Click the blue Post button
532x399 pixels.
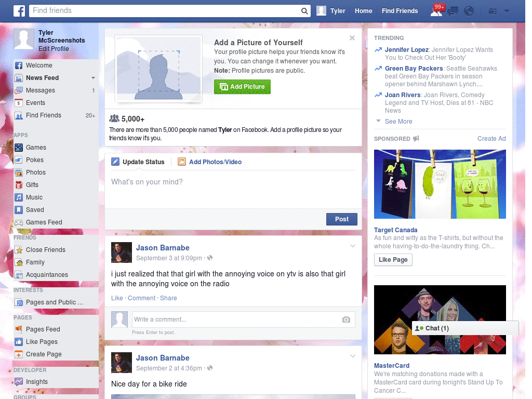(x=342, y=219)
